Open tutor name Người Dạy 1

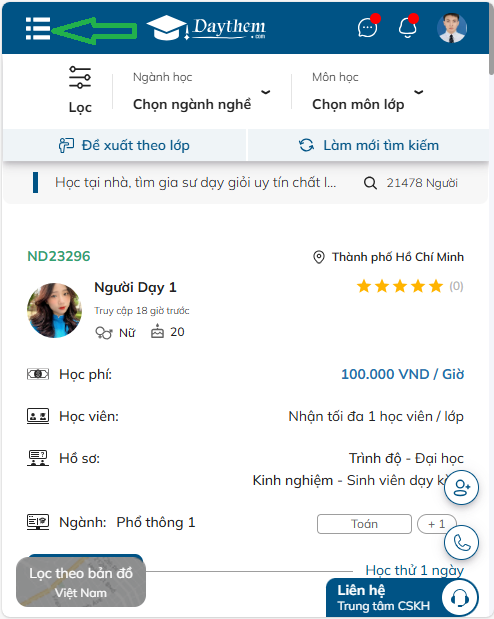pyautogui.click(x=135, y=287)
